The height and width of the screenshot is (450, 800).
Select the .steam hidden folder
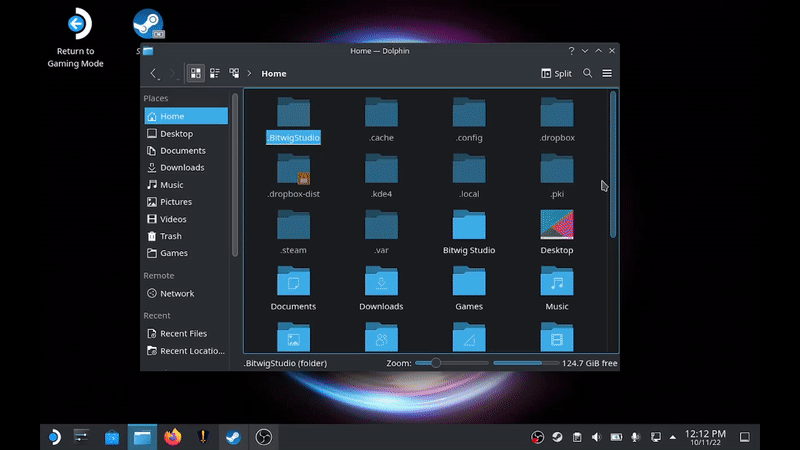click(x=293, y=226)
